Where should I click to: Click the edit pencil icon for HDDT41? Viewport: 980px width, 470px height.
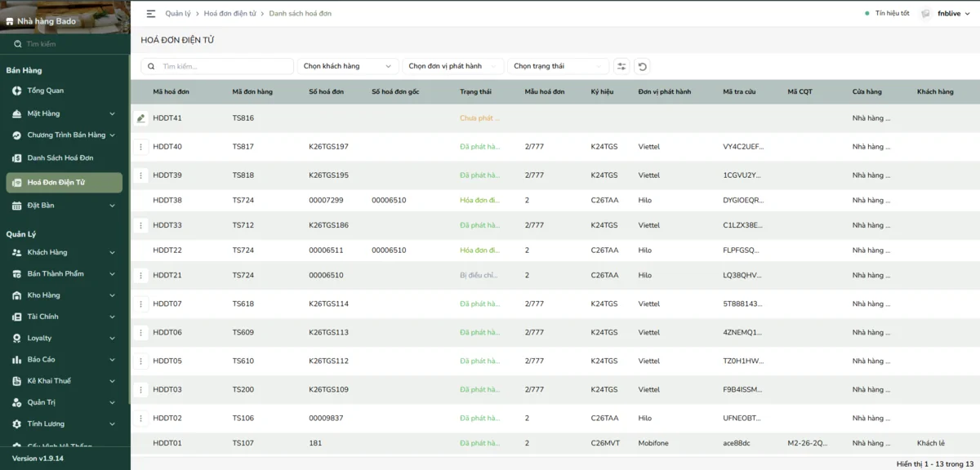[x=140, y=118]
